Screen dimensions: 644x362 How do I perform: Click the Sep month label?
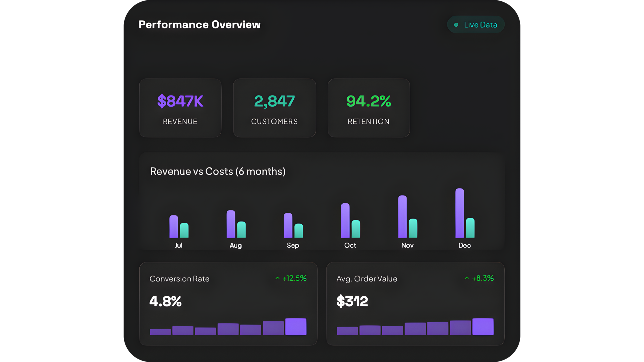(293, 245)
